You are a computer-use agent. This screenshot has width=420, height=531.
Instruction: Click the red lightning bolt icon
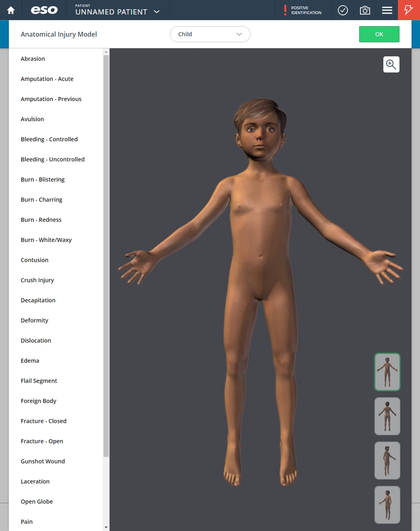(x=409, y=10)
